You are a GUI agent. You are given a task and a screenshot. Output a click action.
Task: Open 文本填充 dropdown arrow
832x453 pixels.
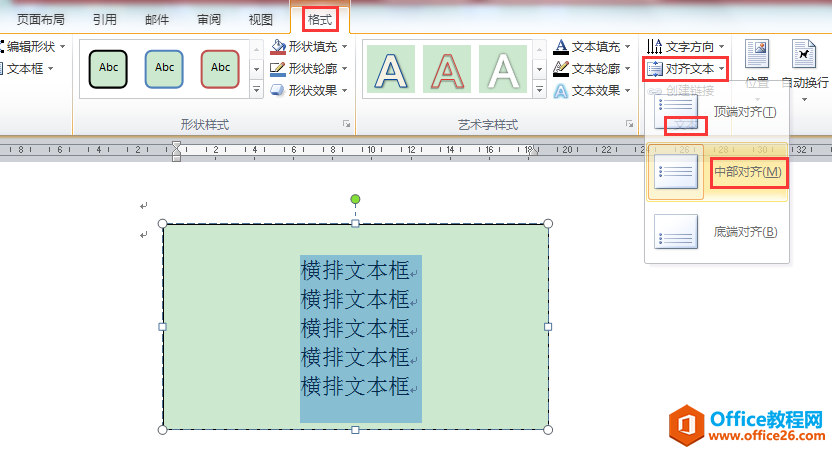tap(628, 47)
